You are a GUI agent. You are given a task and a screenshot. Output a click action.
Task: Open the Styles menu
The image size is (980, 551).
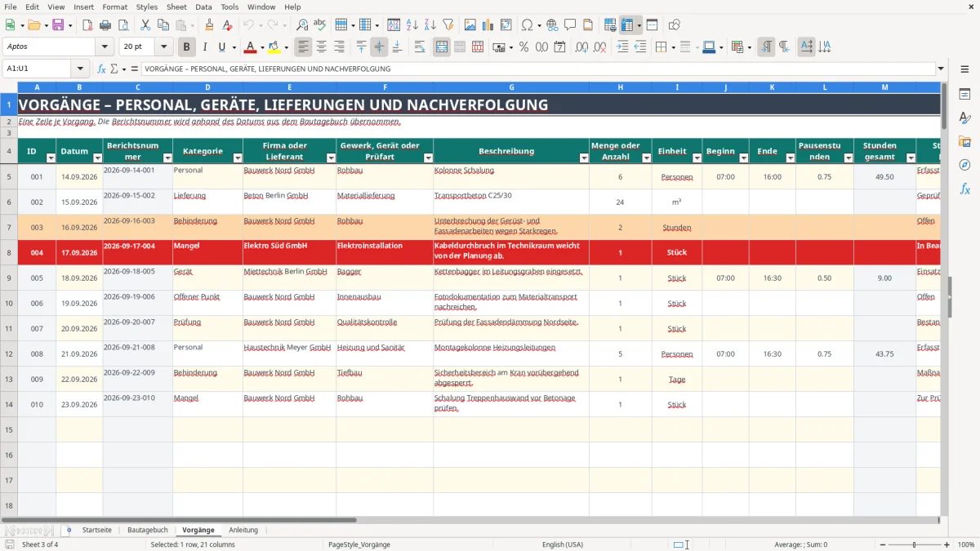(x=147, y=7)
